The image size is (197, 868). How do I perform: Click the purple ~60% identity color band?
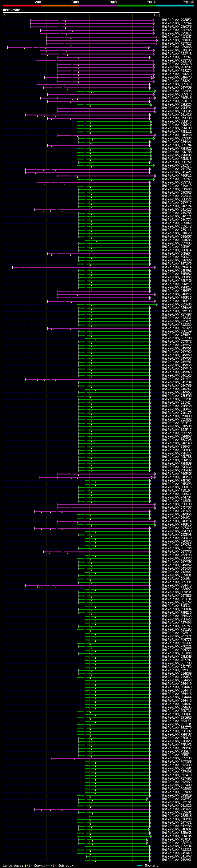point(99,6)
